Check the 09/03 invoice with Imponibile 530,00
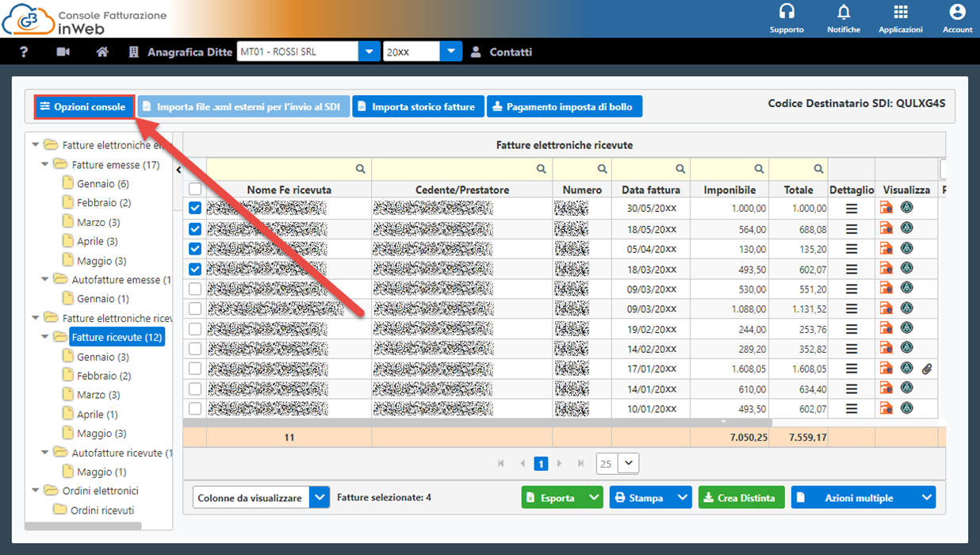The height and width of the screenshot is (555, 980). (195, 289)
